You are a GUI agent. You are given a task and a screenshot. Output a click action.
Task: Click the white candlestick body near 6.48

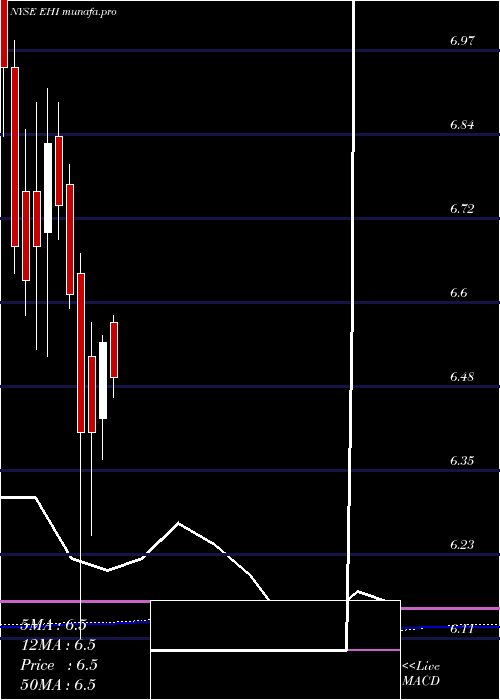point(103,380)
